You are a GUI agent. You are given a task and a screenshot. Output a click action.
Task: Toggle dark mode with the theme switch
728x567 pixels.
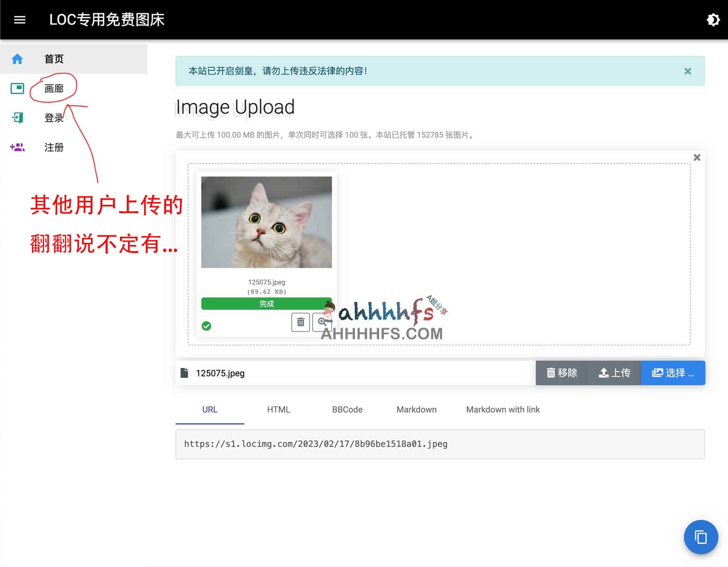pos(713,20)
